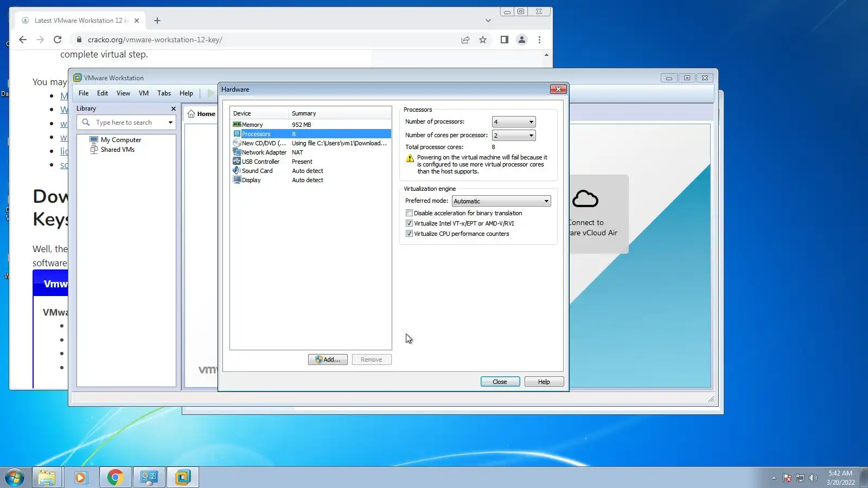The image size is (868, 488).
Task: Click the 'Present' USB summary
Action: [x=302, y=162]
